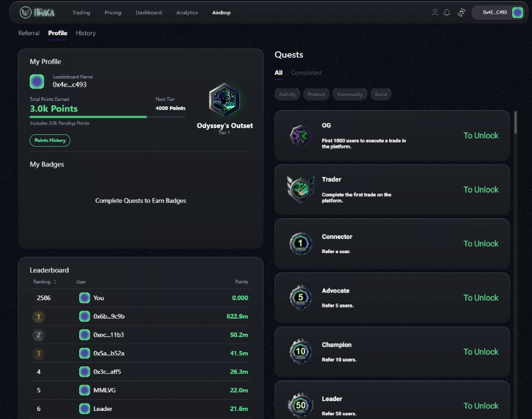Filter quests by Product chip
532x419 pixels.
[316, 94]
